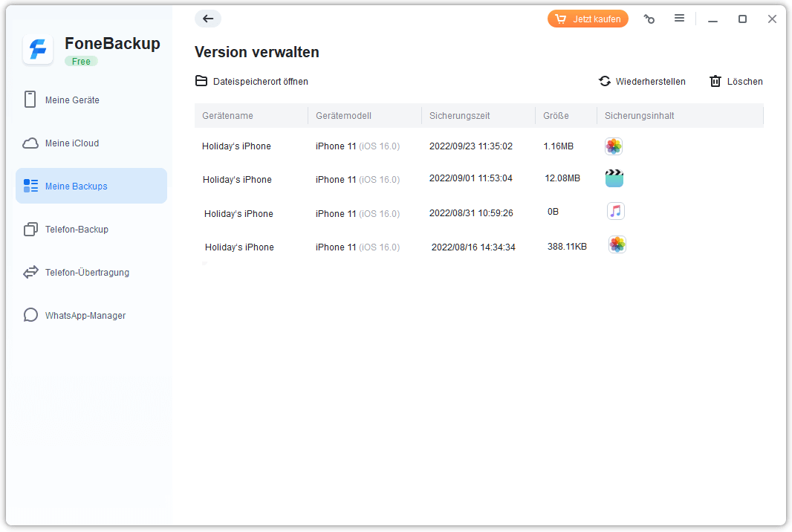Image resolution: width=792 pixels, height=532 pixels.
Task: Select backup dated 2022/08/16 14:34:34
Action: tap(473, 247)
